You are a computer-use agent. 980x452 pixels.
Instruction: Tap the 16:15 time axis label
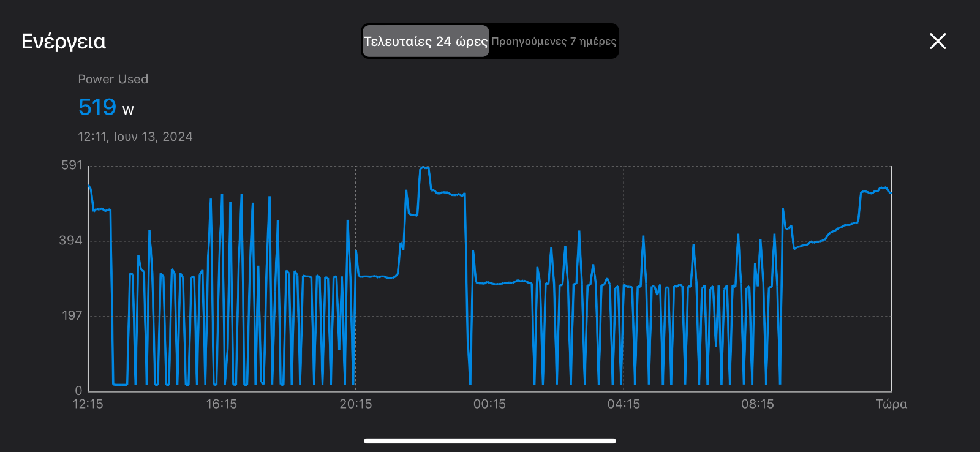pos(222,404)
